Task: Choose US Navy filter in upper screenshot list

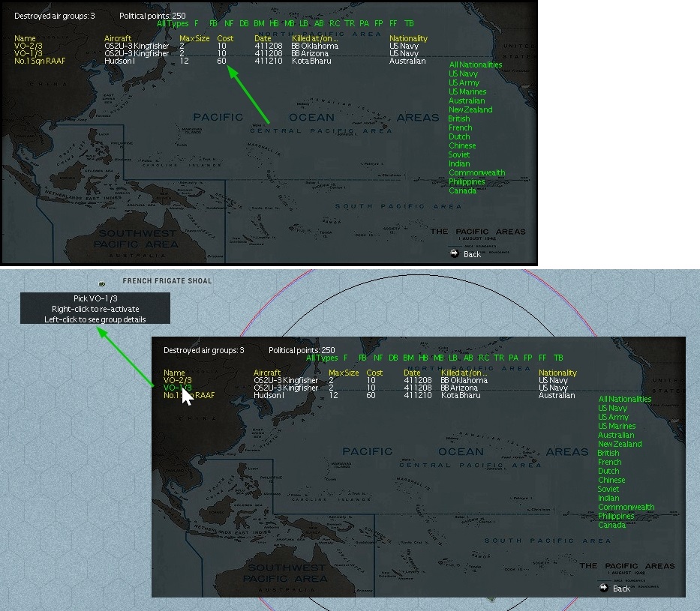Action: pyautogui.click(x=463, y=73)
